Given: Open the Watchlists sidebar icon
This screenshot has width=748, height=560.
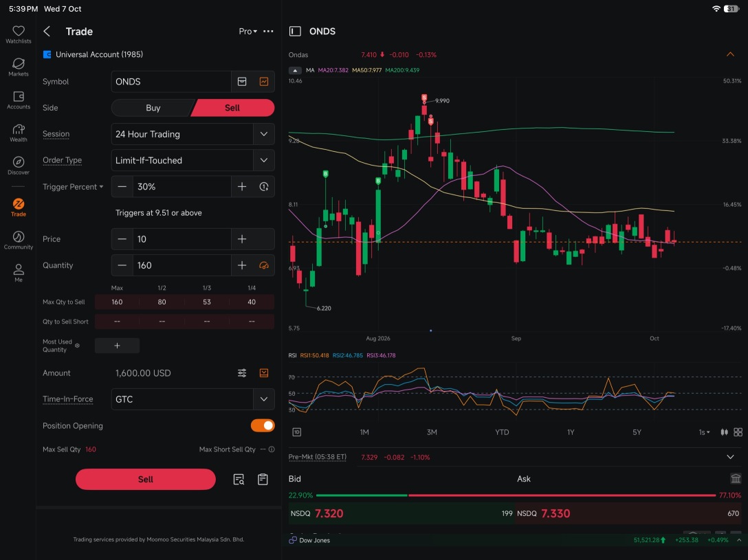Looking at the screenshot, I should click(18, 34).
